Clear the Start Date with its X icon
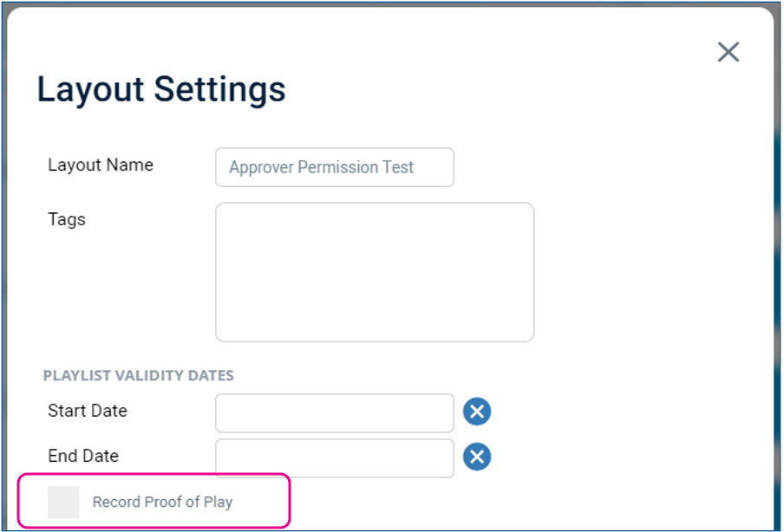This screenshot has width=784, height=532. [477, 412]
